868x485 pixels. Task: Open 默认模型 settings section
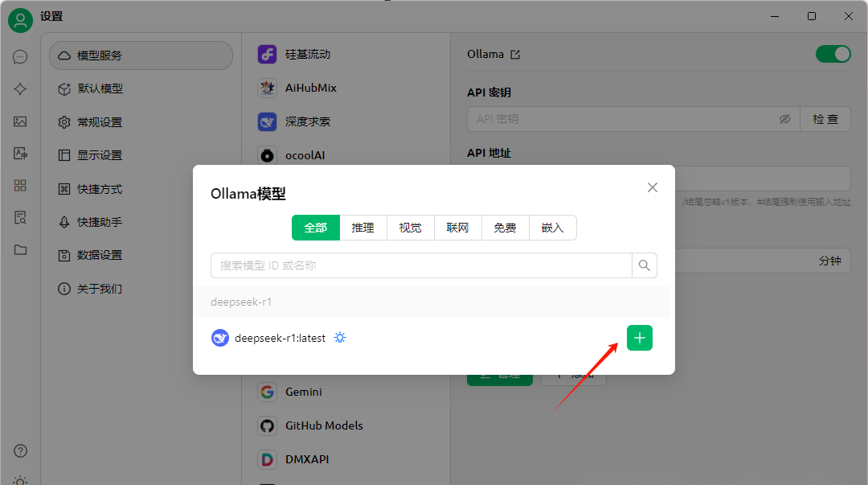[141, 88]
